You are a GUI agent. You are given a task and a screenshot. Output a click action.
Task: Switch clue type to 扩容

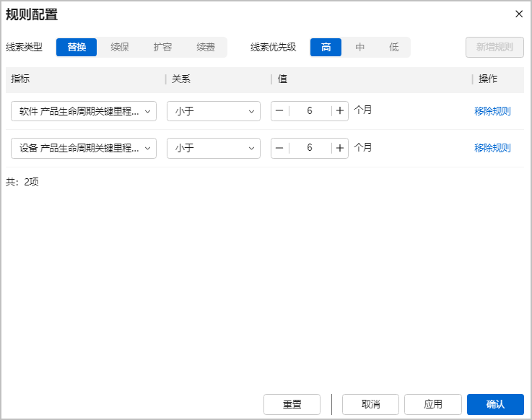[162, 48]
